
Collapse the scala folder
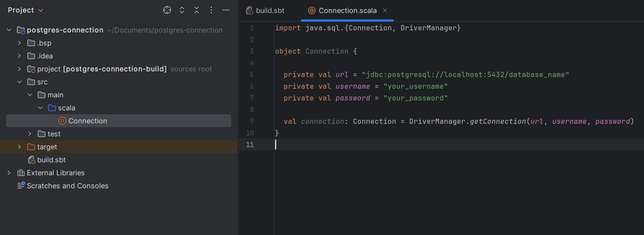[40, 108]
